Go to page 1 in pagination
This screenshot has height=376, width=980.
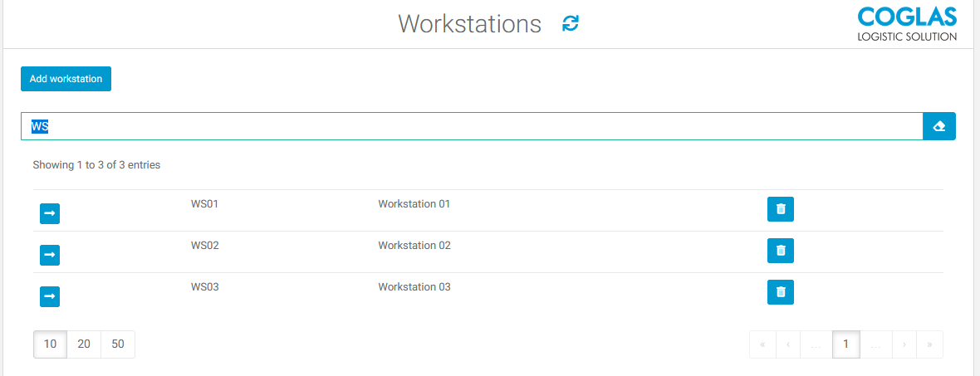[845, 344]
